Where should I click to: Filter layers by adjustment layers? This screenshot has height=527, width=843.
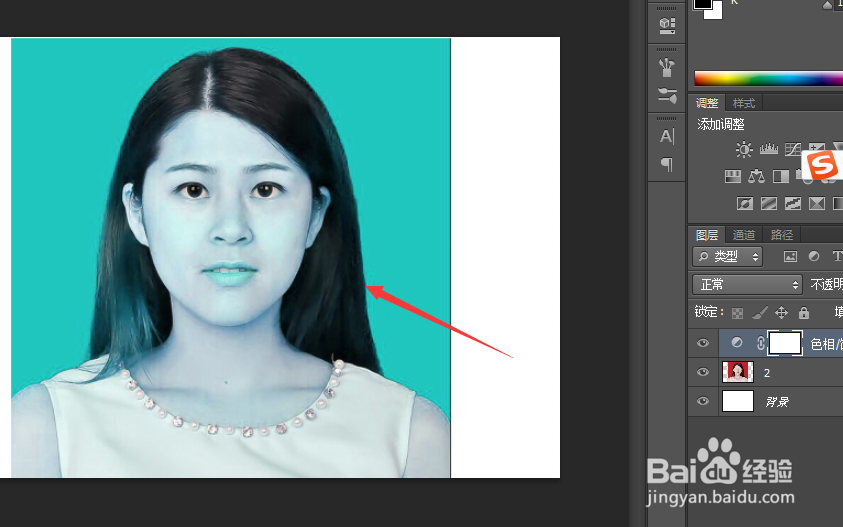pos(814,257)
